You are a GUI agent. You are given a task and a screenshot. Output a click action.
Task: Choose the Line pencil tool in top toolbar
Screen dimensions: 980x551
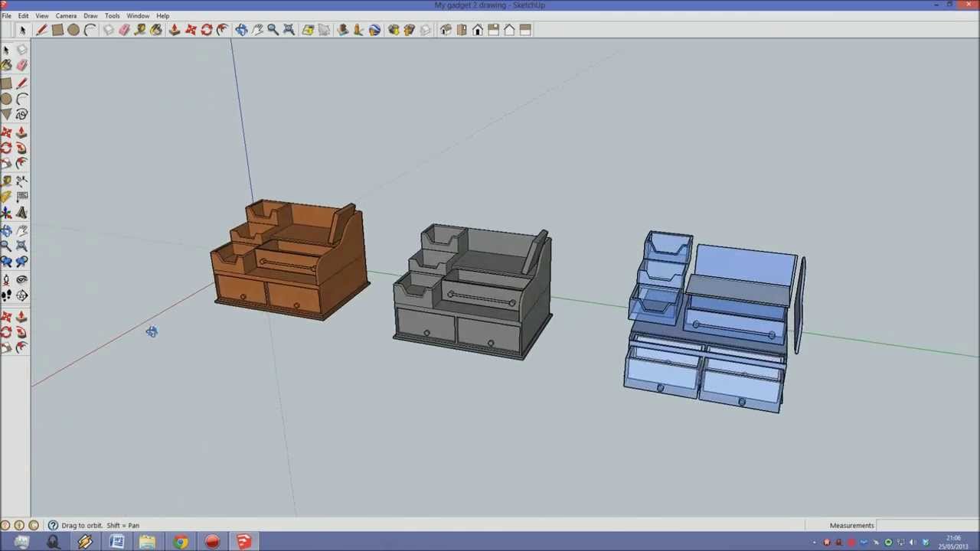point(41,30)
